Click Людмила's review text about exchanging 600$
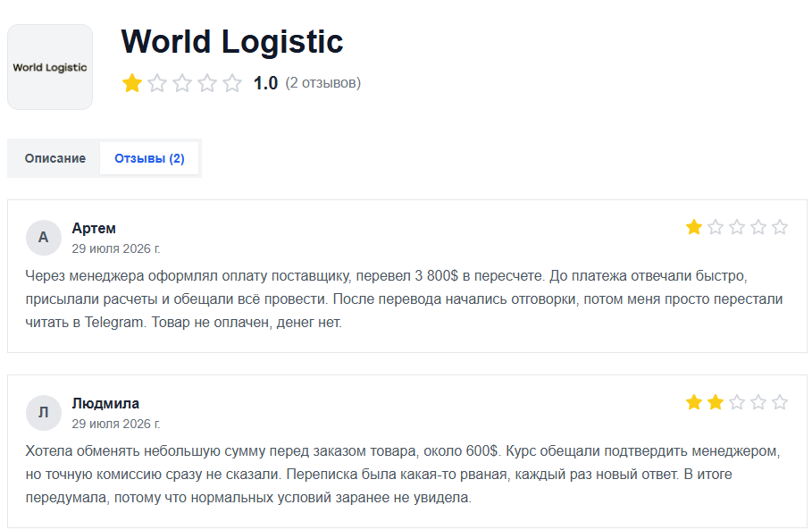The image size is (812, 530). (x=403, y=474)
